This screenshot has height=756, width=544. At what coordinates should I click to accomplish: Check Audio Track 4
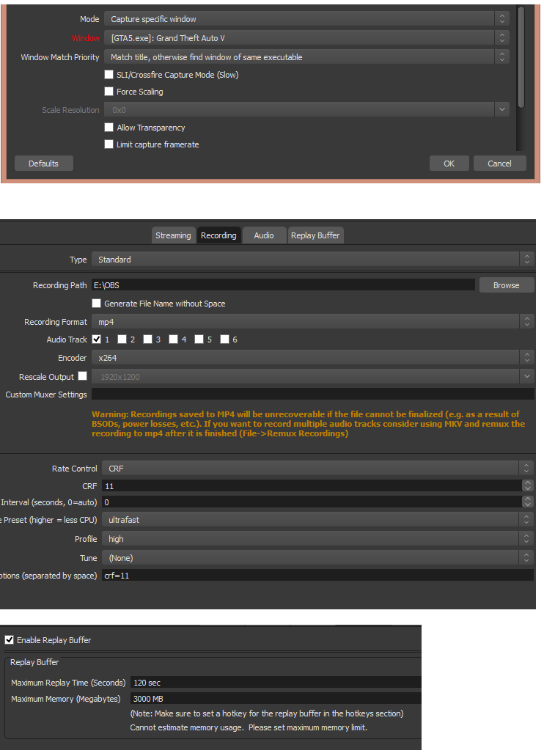[173, 340]
